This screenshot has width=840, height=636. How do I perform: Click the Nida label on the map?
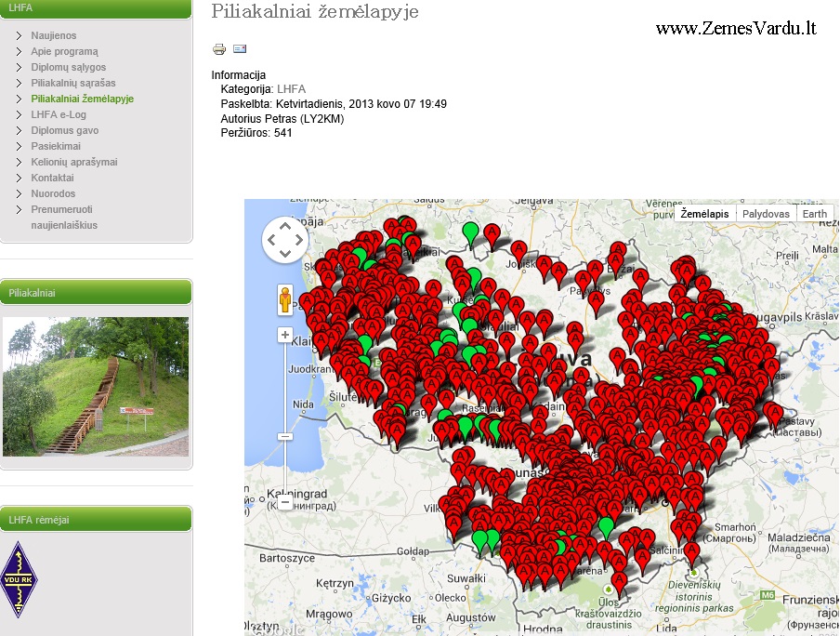(x=303, y=404)
